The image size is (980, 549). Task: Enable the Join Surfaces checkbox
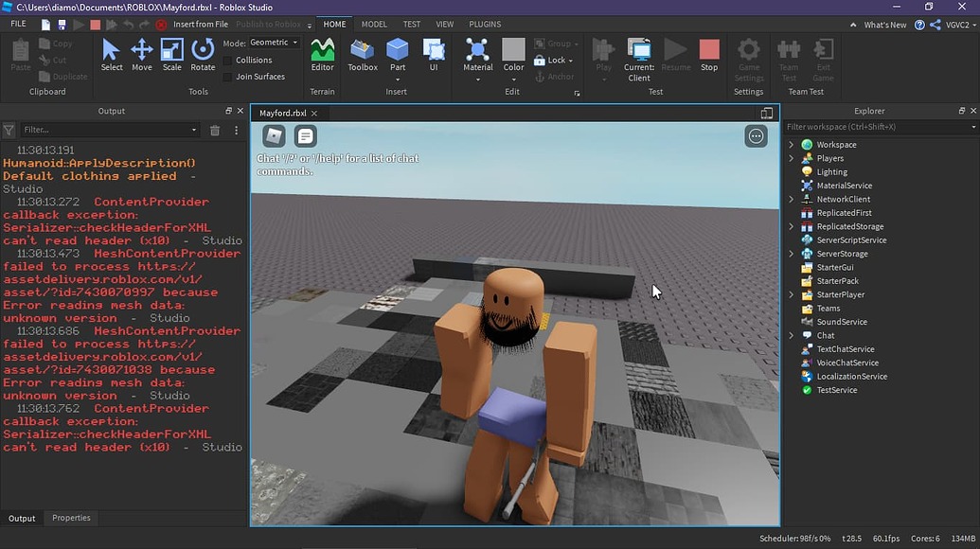227,77
